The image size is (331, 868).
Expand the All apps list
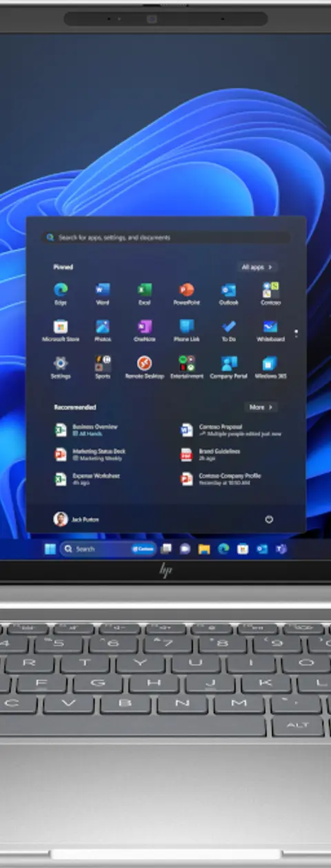pyautogui.click(x=257, y=267)
